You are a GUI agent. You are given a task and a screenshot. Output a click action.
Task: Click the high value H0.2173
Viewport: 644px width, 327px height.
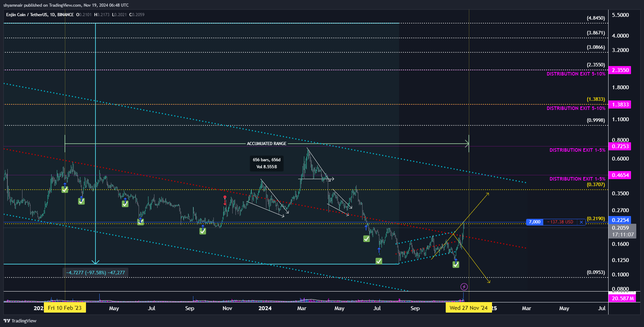click(102, 15)
